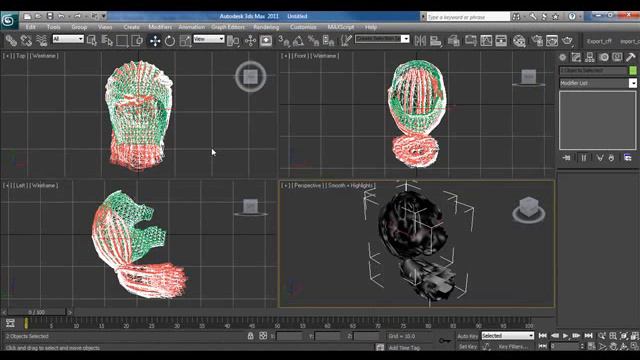Open Select by Name tool
The height and width of the screenshot is (360, 640).
(x=107, y=40)
